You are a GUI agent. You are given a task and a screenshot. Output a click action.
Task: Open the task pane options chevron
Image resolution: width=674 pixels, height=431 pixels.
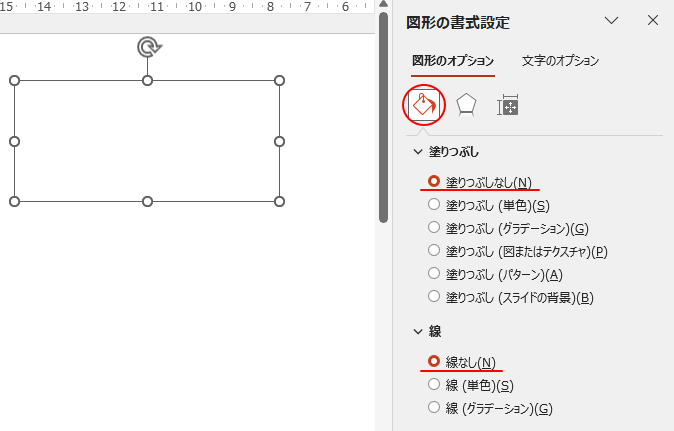611,20
